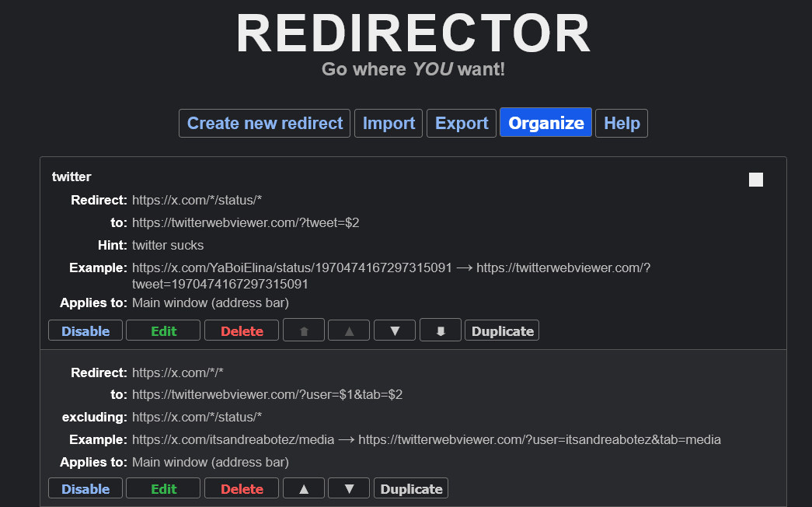Select target URL ending ?user=$1&tab=$2
The height and width of the screenshot is (507, 812).
tap(267, 394)
